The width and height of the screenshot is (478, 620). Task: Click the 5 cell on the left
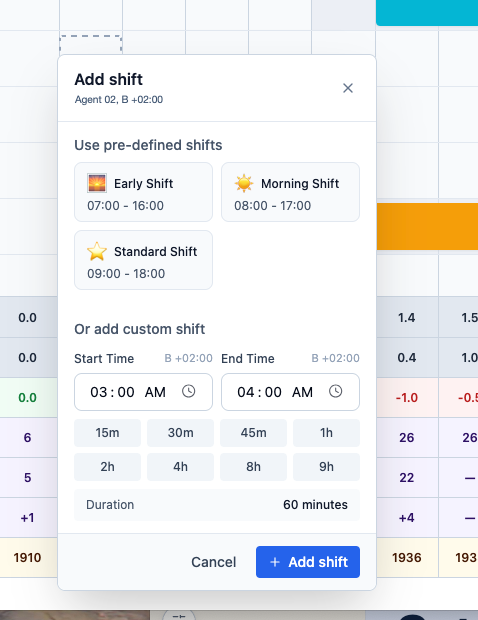point(27,478)
